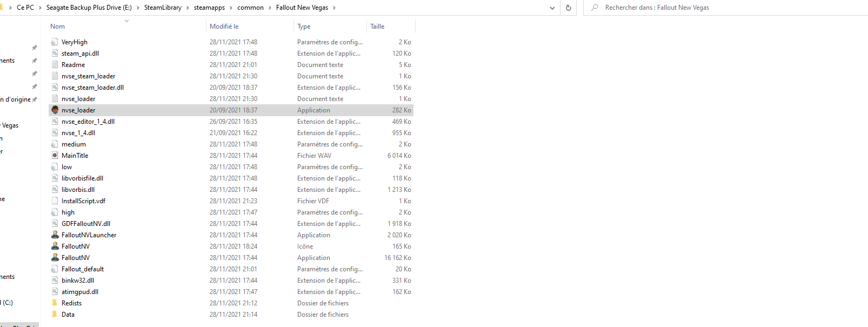Screen dimensions: 868x327
Task: Click the steam_api.dll file icon
Action: [x=55, y=53]
